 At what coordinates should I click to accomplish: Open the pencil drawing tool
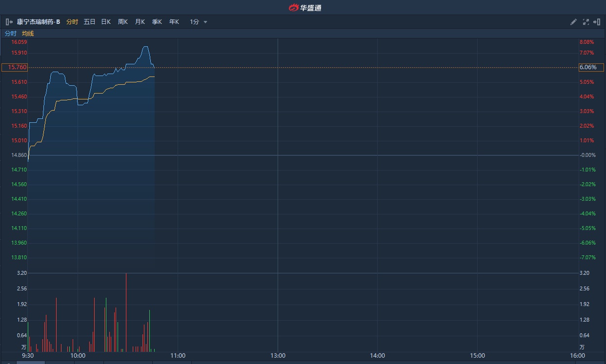click(574, 22)
